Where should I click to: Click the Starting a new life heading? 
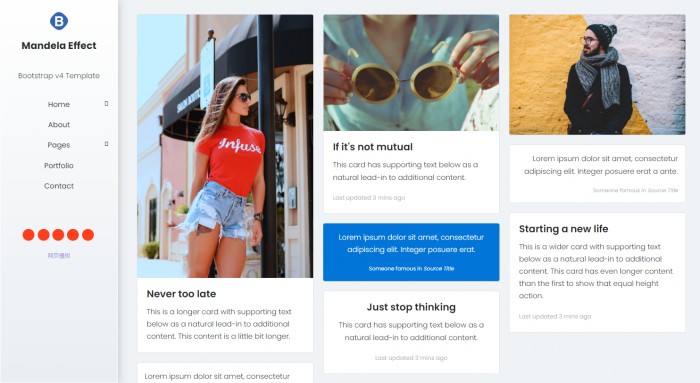pyautogui.click(x=563, y=229)
